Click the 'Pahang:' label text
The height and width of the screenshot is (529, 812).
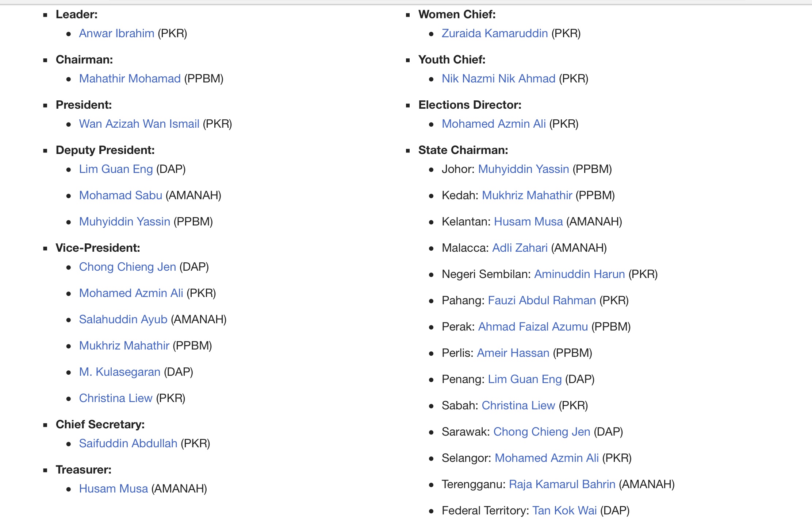tap(463, 300)
